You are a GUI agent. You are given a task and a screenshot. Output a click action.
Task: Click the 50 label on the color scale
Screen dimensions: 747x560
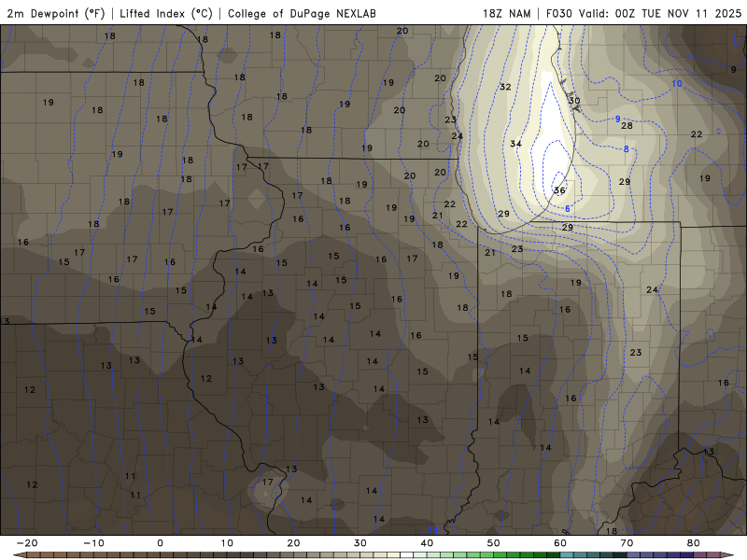tap(494, 543)
